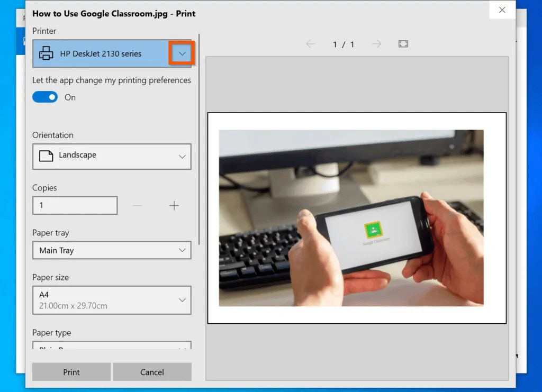Click the fit-to-page icon in preview toolbar
The image size is (542, 392).
coord(403,44)
